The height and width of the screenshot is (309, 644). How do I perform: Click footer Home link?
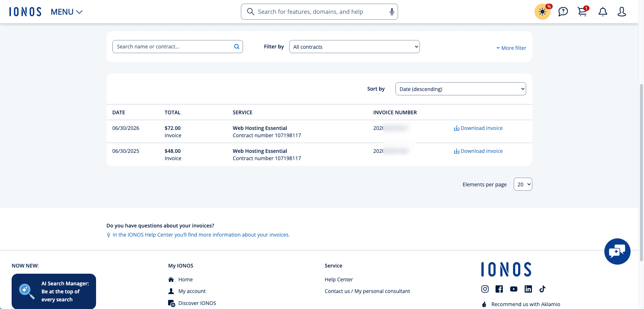coord(186,280)
